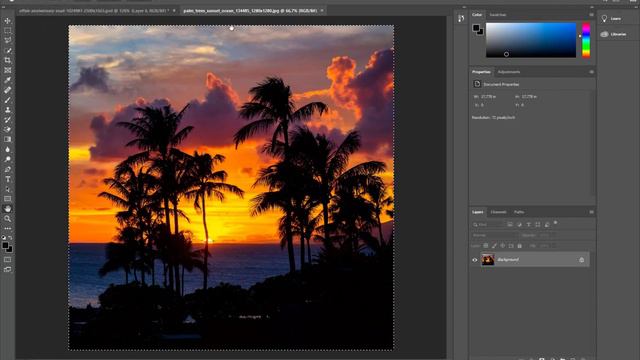Switch to the Channels tab
Viewport: 640px width, 360px height.
coord(498,212)
